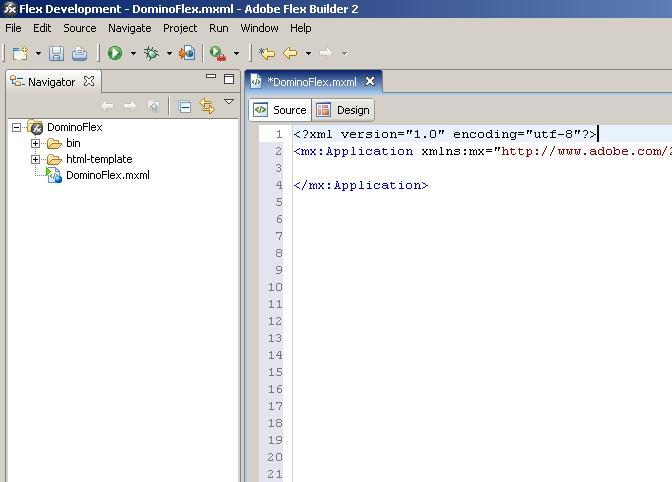Image resolution: width=672 pixels, height=482 pixels.
Task: Open the Navigate menu
Action: [129, 28]
